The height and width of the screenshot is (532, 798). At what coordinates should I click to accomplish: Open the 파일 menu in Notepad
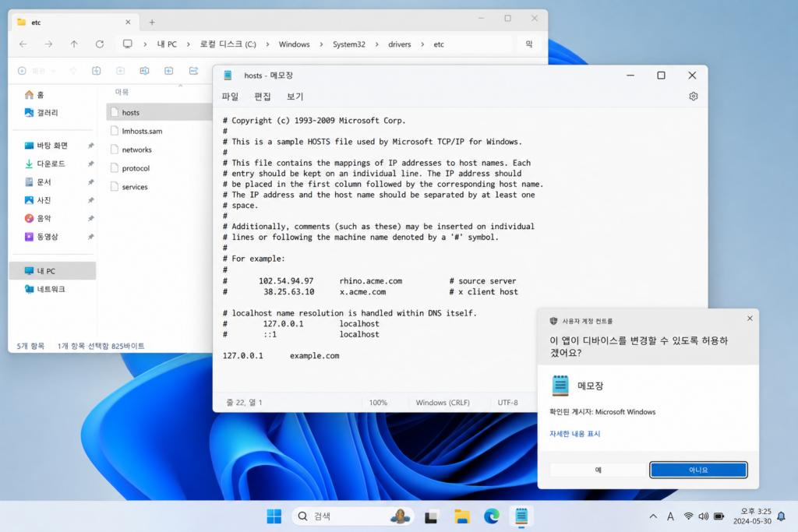230,96
